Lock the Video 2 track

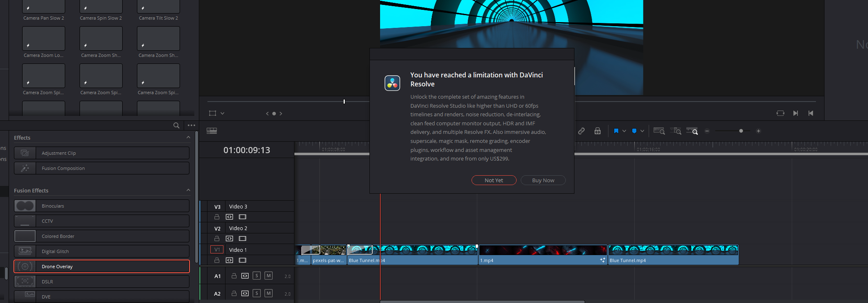pyautogui.click(x=217, y=239)
